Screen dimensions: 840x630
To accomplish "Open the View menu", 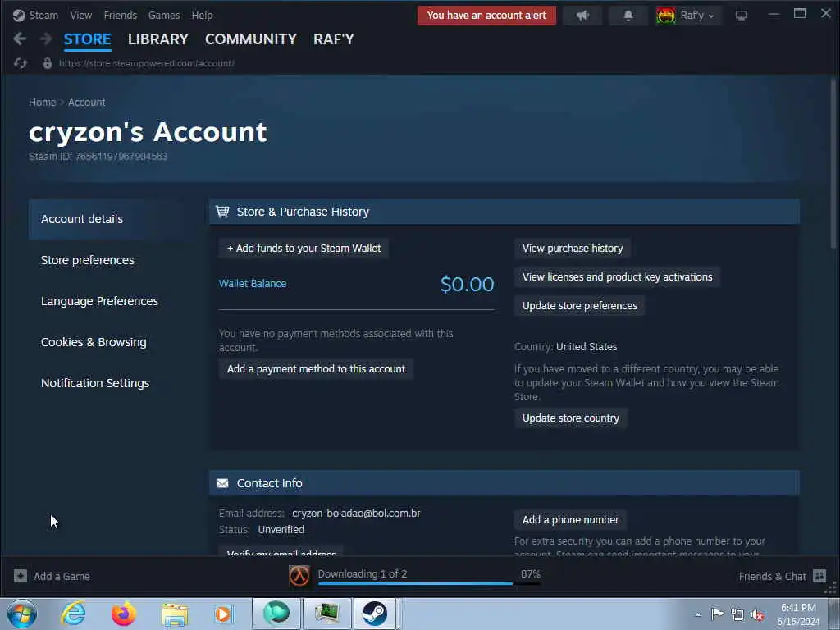I will click(x=81, y=15).
